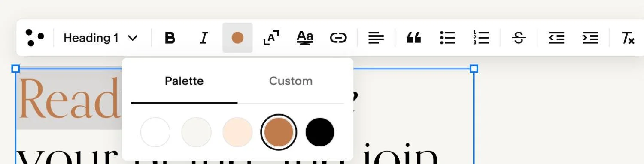The height and width of the screenshot is (164, 644).
Task: Create a bulleted list
Action: [447, 38]
